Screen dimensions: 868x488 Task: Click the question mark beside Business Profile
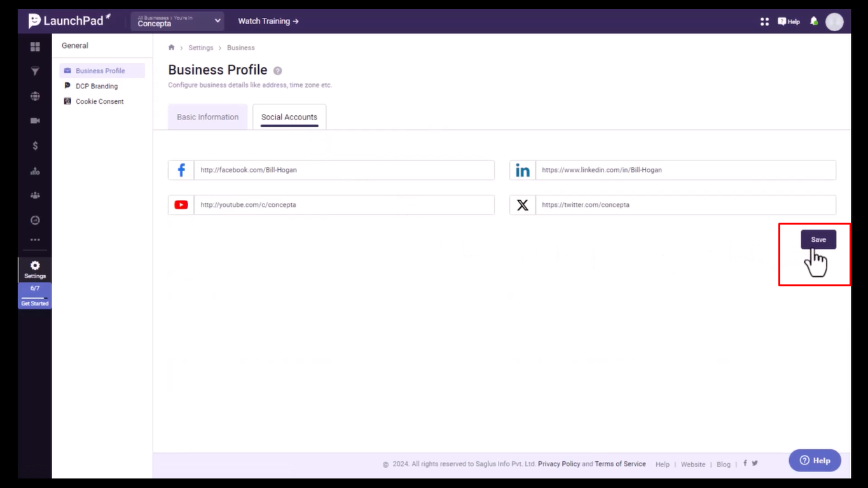[277, 71]
